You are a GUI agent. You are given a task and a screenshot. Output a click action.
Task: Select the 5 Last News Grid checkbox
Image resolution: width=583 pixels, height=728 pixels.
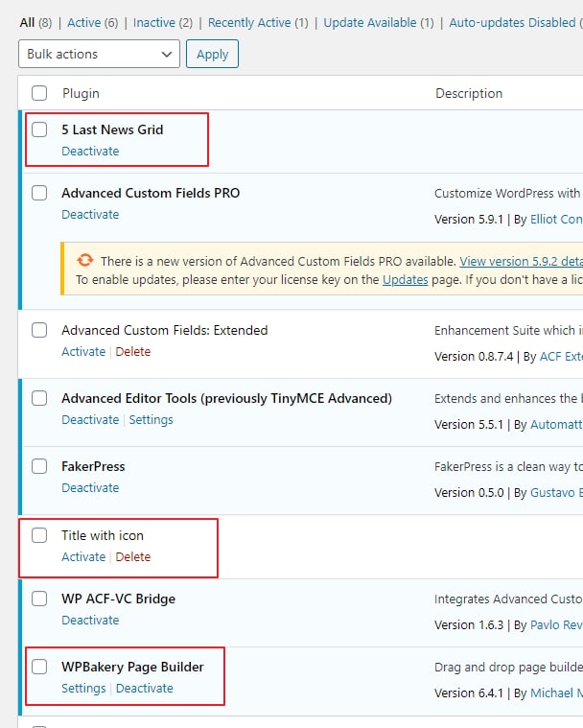click(x=39, y=129)
